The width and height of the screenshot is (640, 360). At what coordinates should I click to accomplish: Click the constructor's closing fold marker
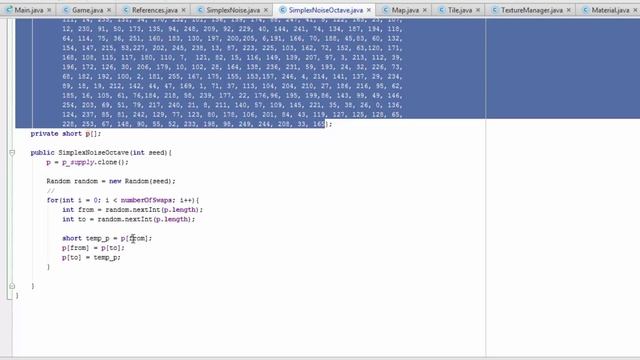coord(12,286)
